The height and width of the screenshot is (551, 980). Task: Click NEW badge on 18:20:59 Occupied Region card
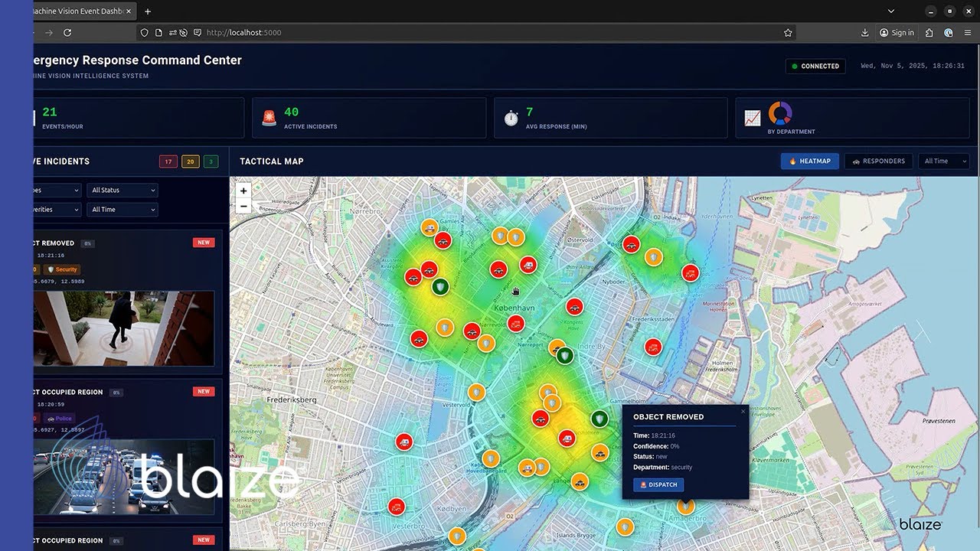[x=204, y=391]
